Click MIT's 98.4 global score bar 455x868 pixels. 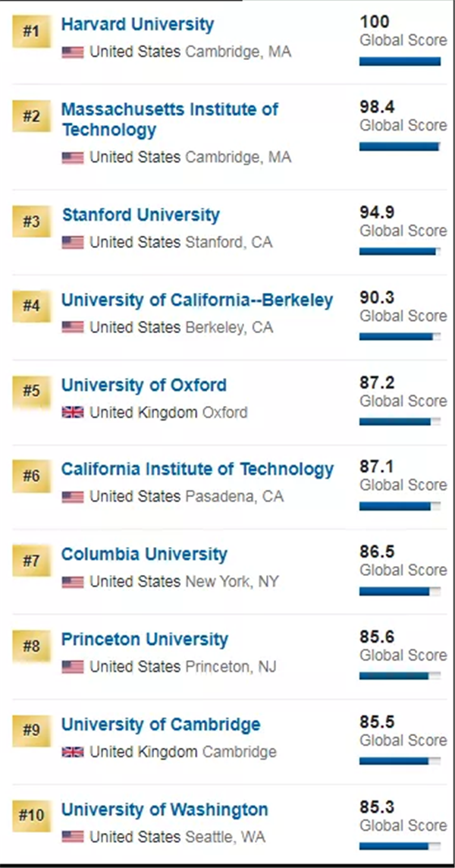pos(399,146)
